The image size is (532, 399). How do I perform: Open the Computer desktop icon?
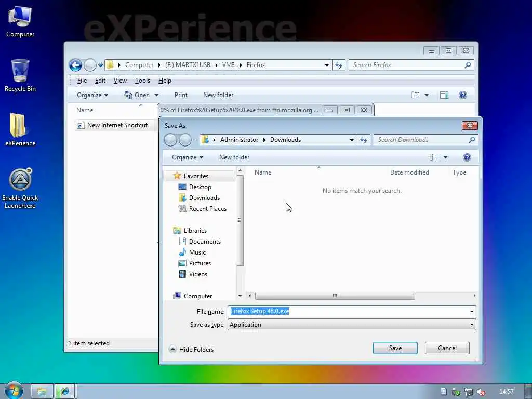tap(20, 22)
